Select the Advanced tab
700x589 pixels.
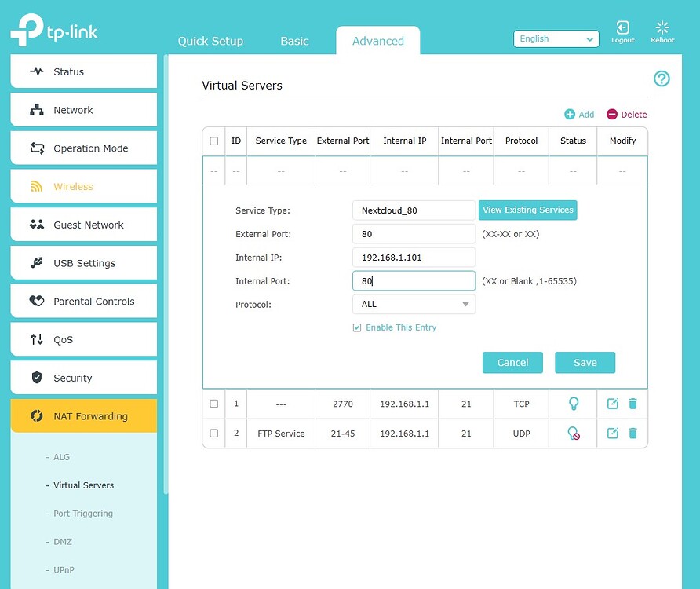[378, 41]
